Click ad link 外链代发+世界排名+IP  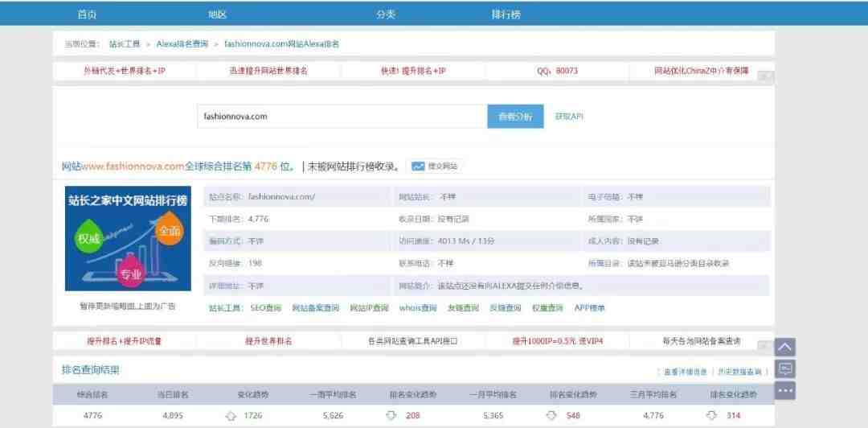click(125, 72)
